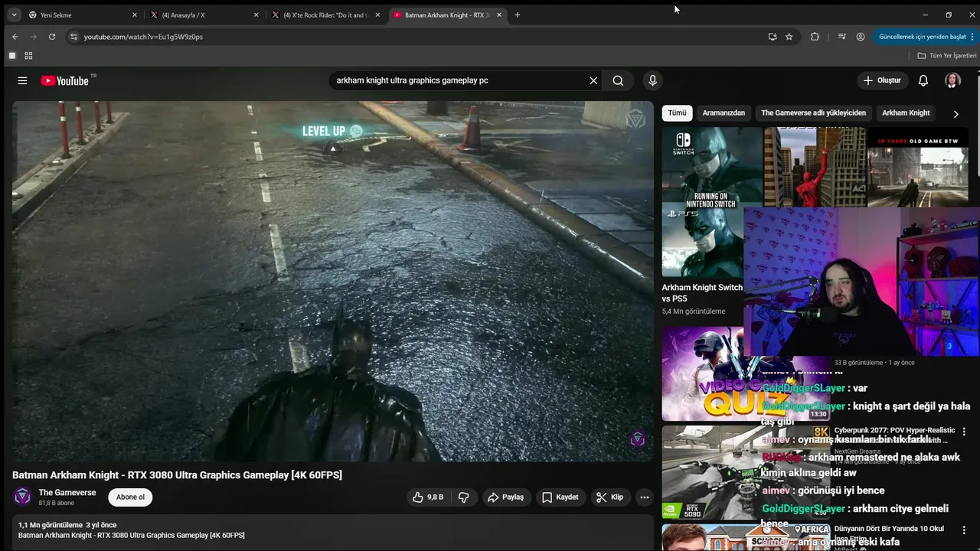Open media control icon in toolbar
Screen dimensions: 980x551
841,37
